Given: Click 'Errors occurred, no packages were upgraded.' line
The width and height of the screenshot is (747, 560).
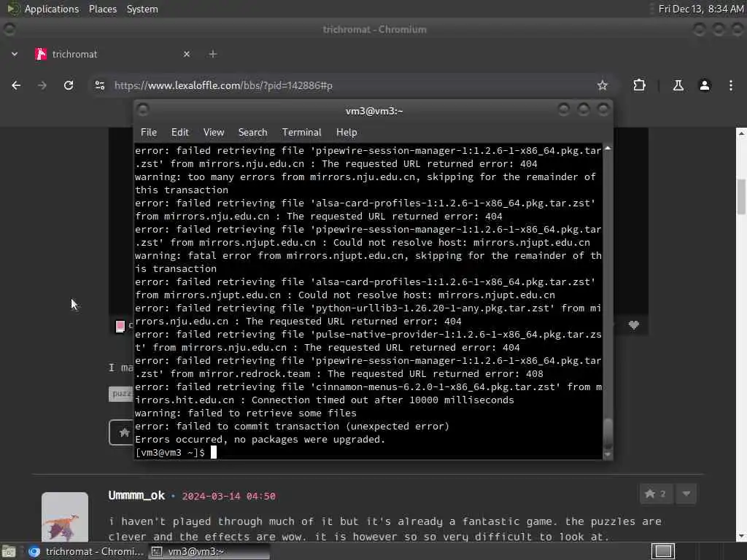Looking at the screenshot, I should (x=260, y=439).
